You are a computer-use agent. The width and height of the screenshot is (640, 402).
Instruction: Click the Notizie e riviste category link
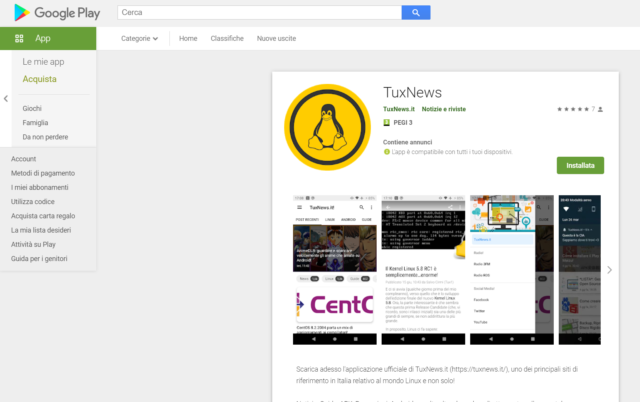tap(444, 109)
